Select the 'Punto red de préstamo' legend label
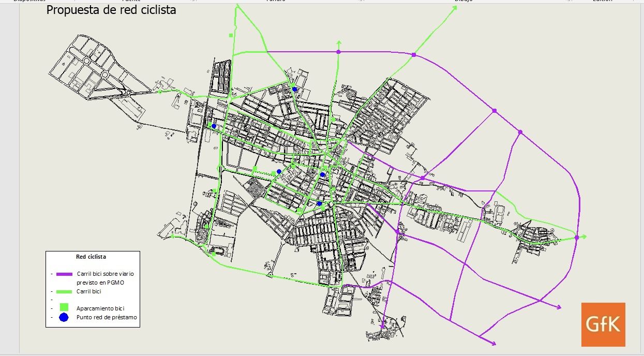The image size is (644, 356). [x=107, y=318]
